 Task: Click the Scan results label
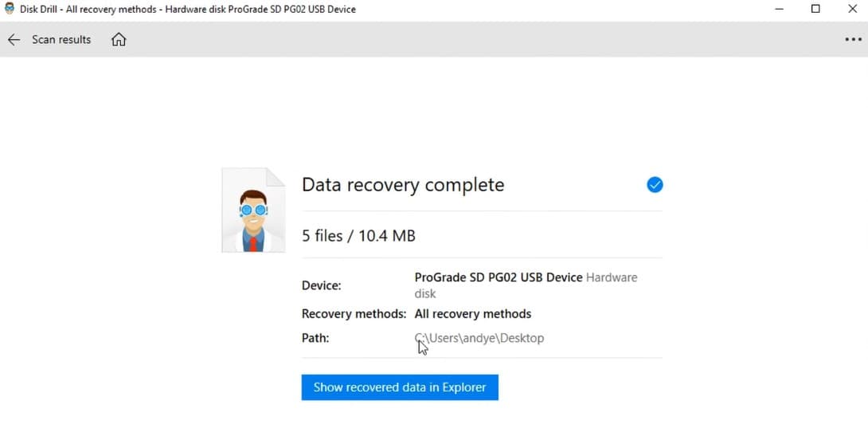click(x=61, y=40)
